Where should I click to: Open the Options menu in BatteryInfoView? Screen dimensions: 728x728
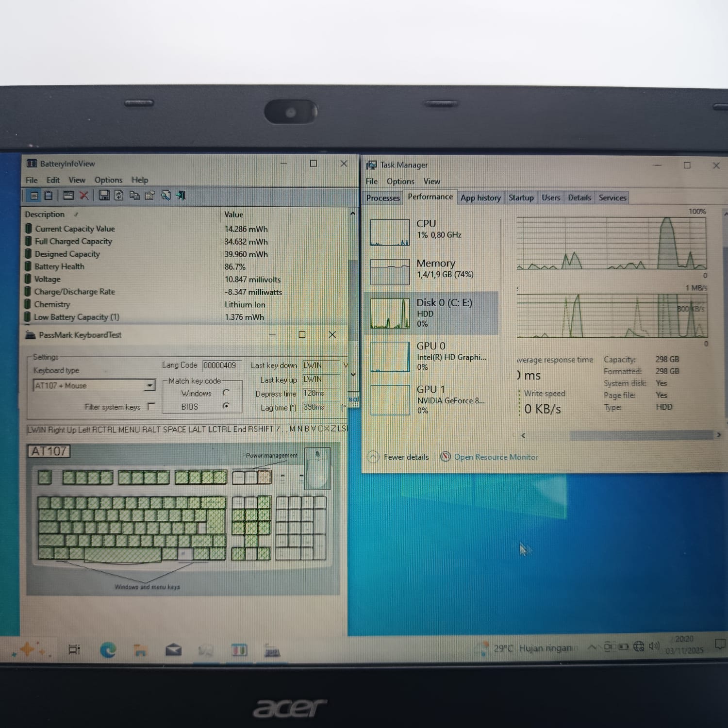pos(108,180)
